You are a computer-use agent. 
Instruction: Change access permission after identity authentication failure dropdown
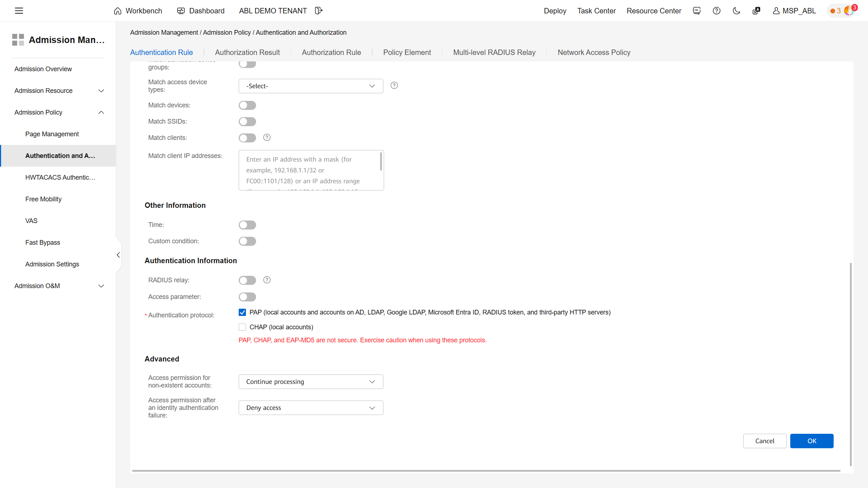tap(310, 407)
